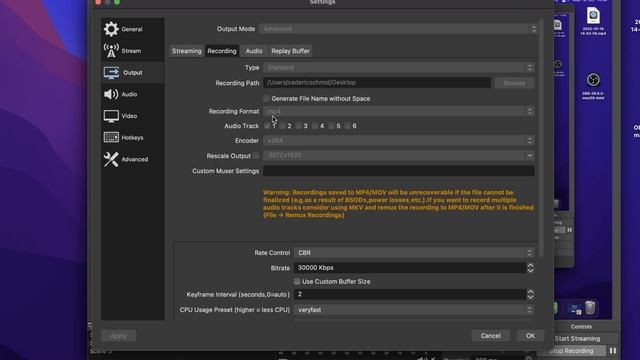This screenshot has width=640, height=360.
Task: Open the OBS disk image icon on desktop
Action: [x=593, y=80]
